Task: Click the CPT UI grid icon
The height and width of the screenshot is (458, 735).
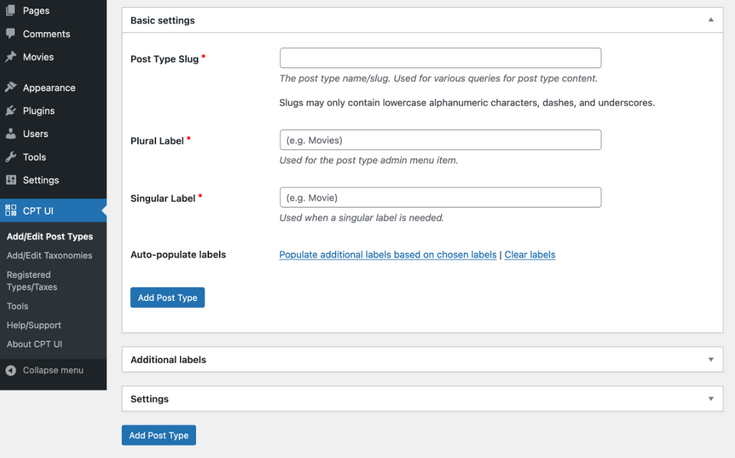Action: (10, 210)
